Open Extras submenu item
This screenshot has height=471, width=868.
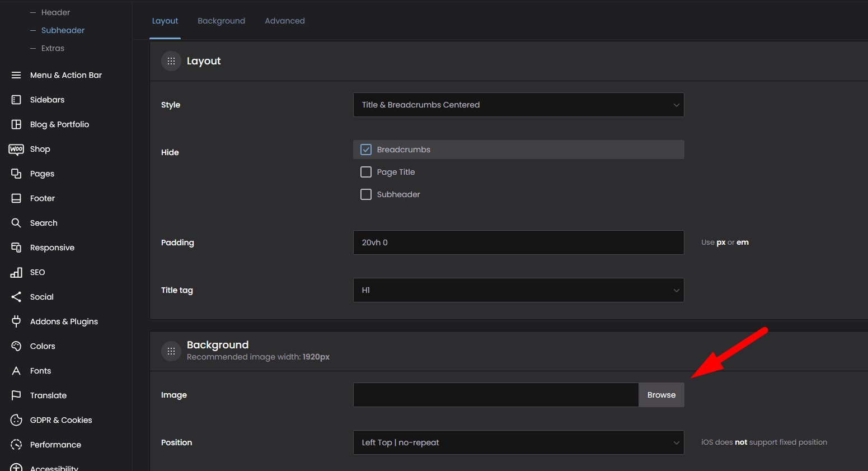coord(53,48)
